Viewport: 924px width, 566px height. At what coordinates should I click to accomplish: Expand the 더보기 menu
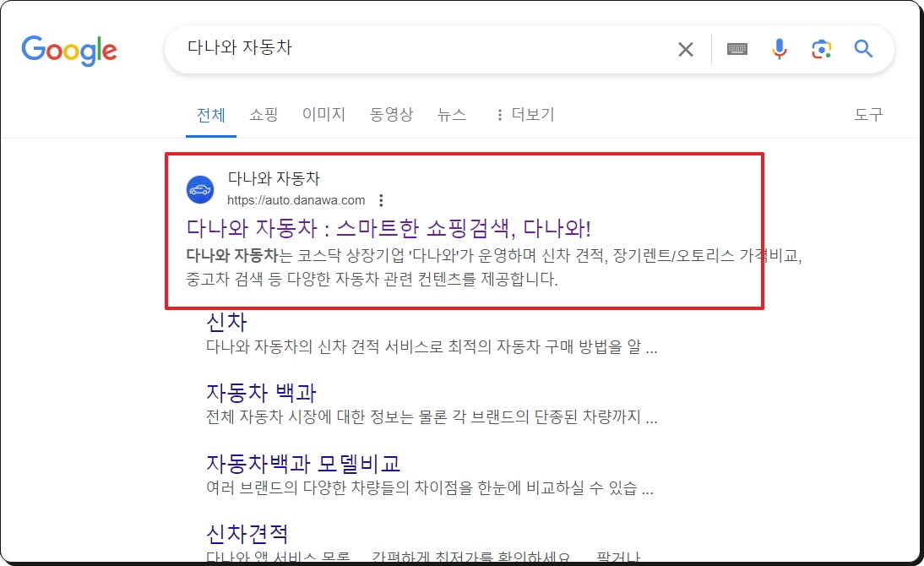525,114
